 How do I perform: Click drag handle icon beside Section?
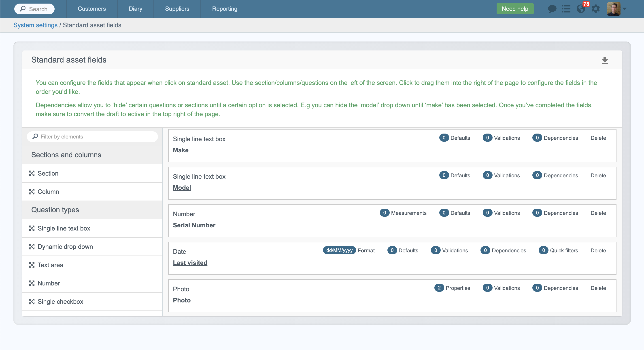point(32,173)
